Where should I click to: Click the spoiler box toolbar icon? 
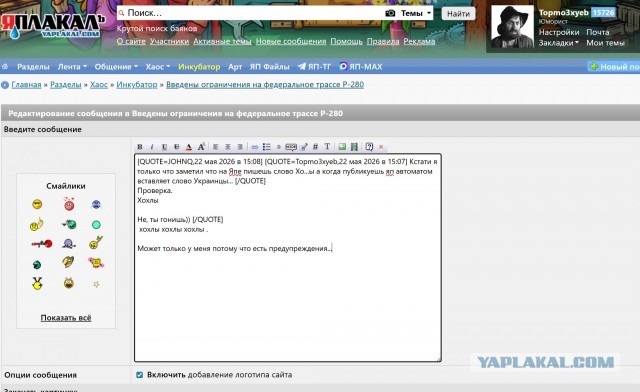[291, 147]
